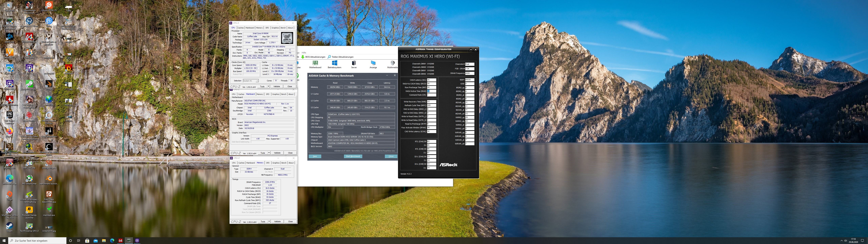This screenshot has height=244, width=868.
Task: Switch to Caches tab in CPU-Z processor window
Action: pos(241,28)
